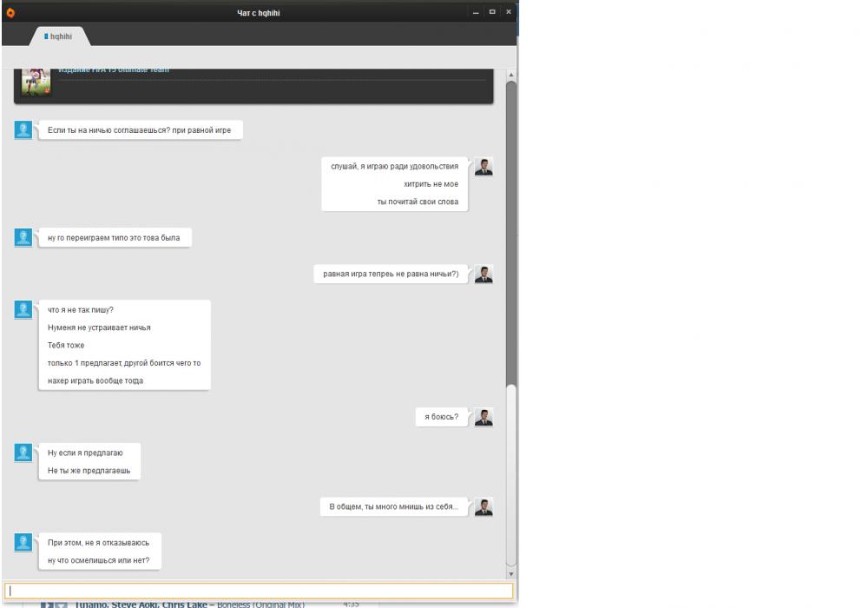Click hqhihi avatar beside 'Ну если я предлагаю'
The image size is (868, 608).
click(x=23, y=452)
